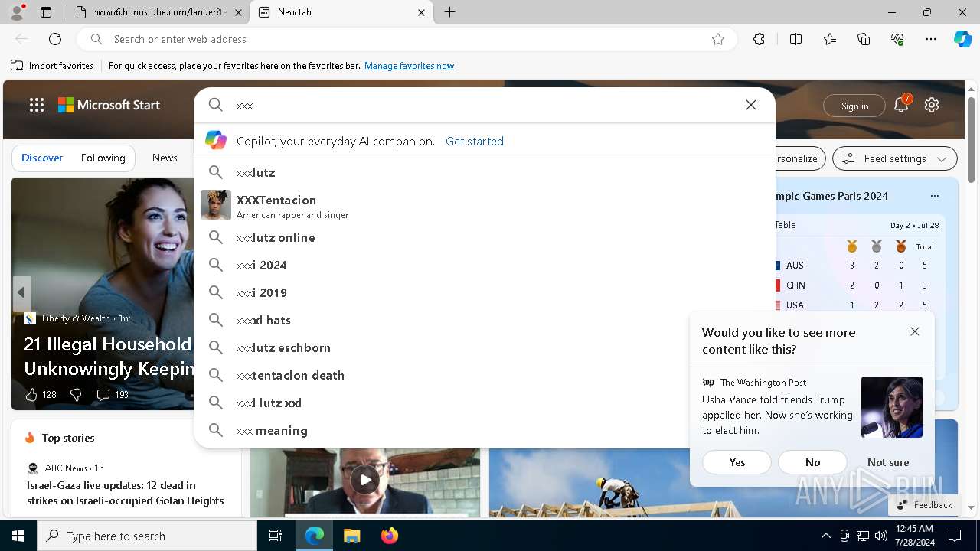Switch to the Discover tab
Image resolution: width=980 pixels, height=551 pixels.
tap(42, 158)
